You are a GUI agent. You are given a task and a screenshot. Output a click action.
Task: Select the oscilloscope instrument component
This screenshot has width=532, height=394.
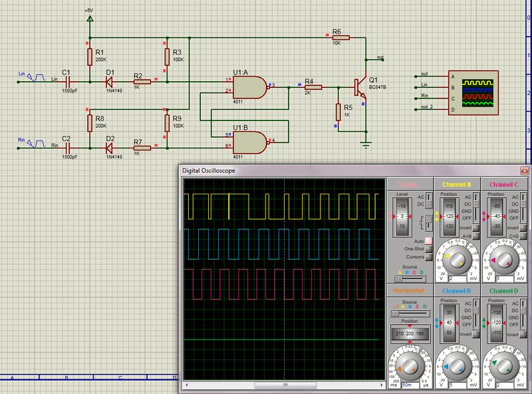pyautogui.click(x=473, y=93)
